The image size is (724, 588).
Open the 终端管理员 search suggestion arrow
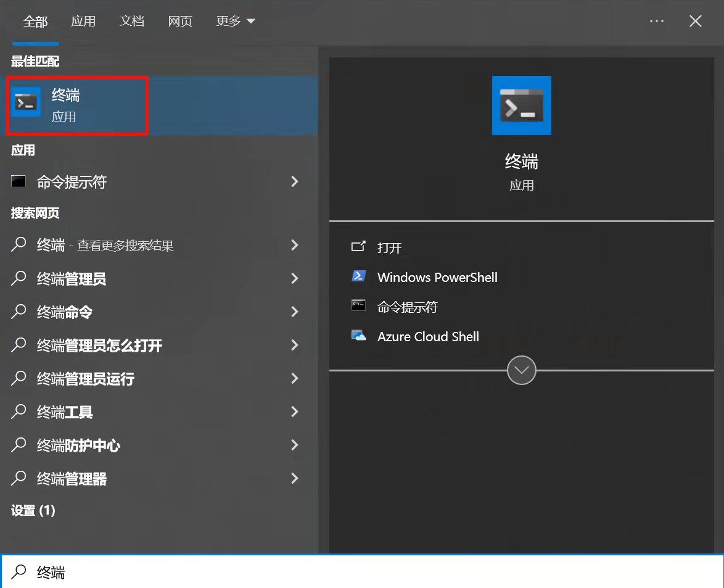point(295,278)
